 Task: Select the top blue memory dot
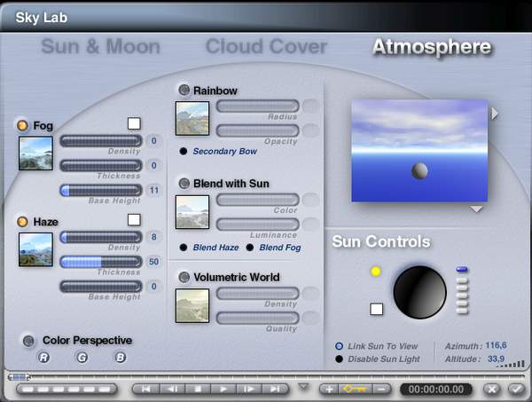pos(462,269)
